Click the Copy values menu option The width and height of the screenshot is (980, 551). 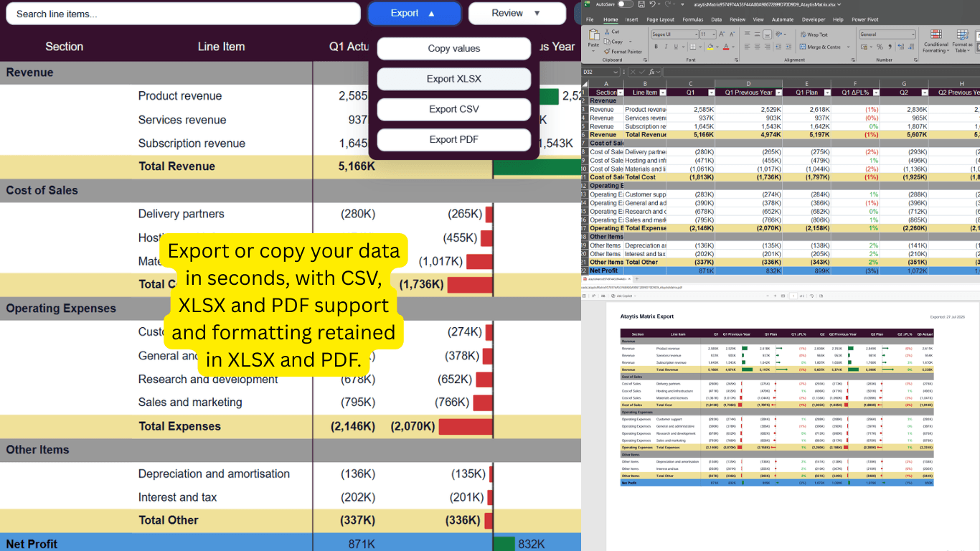pyautogui.click(x=454, y=49)
